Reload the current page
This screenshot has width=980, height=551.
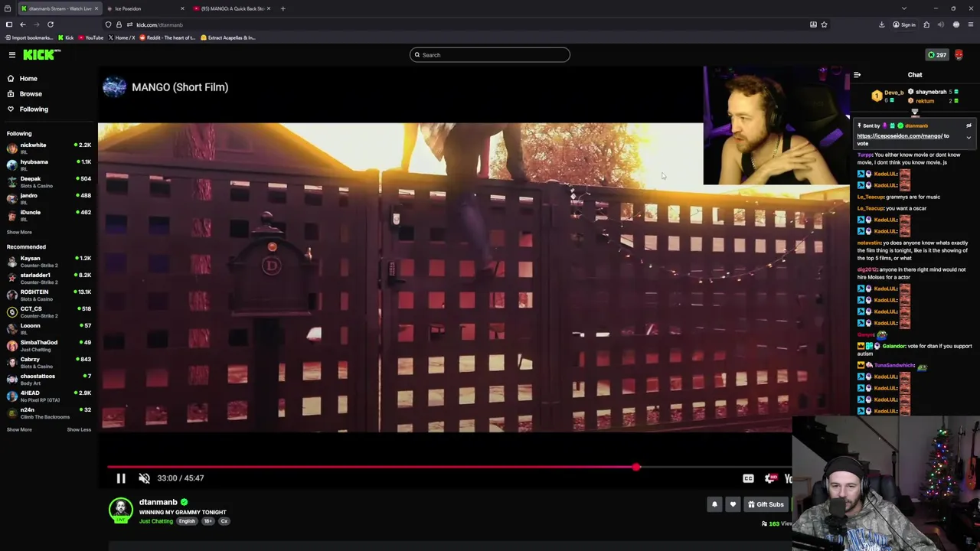point(51,24)
